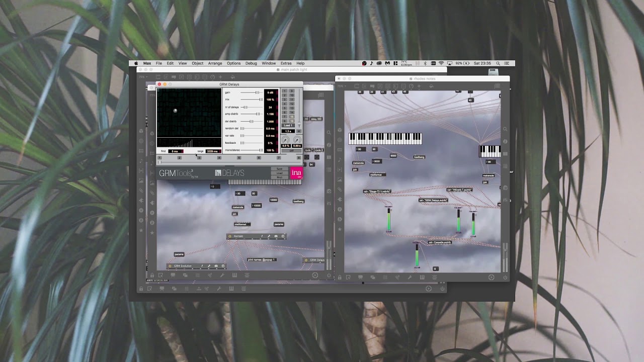Click the print names @popup 1 object
The image size is (644, 362).
coord(262,260)
